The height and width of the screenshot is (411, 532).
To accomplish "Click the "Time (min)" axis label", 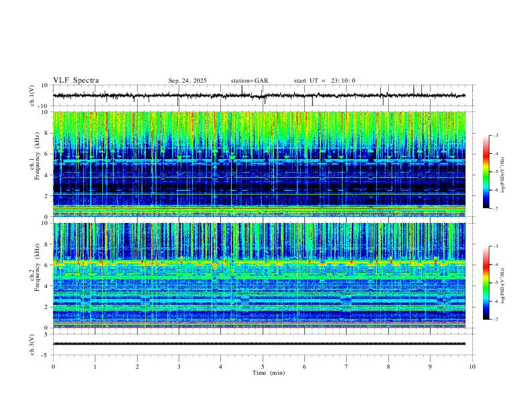I will pyautogui.click(x=269, y=373).
